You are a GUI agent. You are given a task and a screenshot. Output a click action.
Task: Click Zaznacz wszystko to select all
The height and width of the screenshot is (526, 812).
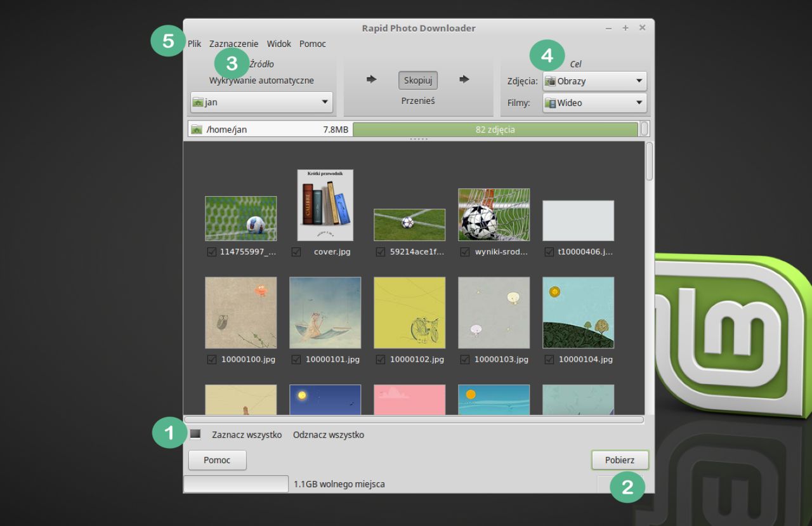(247, 435)
